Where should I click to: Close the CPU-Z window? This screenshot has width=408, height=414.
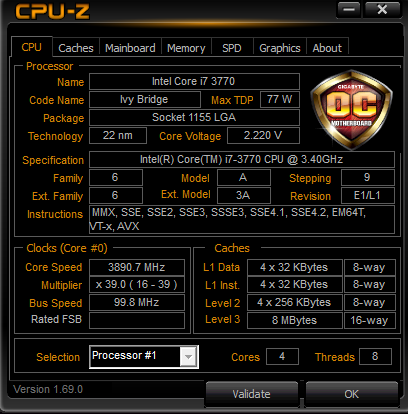(x=382, y=9)
